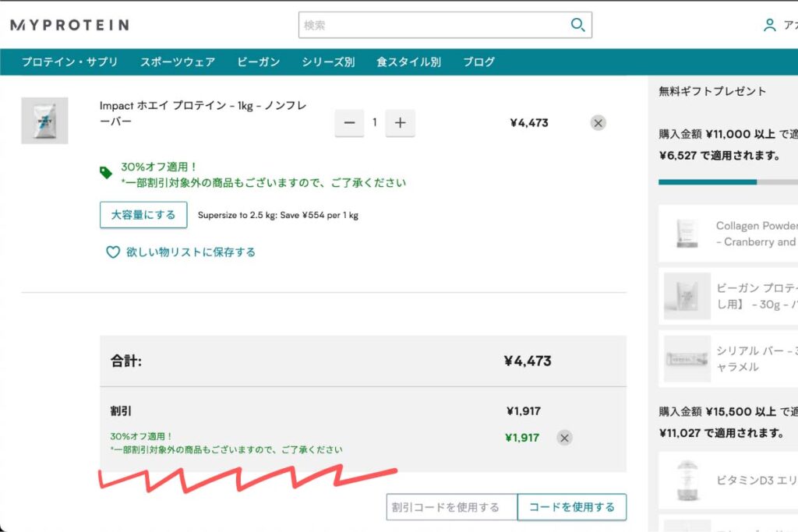Screen dimensions: 798x532
Task: Open the 食スタイル別 menu
Action: tap(408, 62)
